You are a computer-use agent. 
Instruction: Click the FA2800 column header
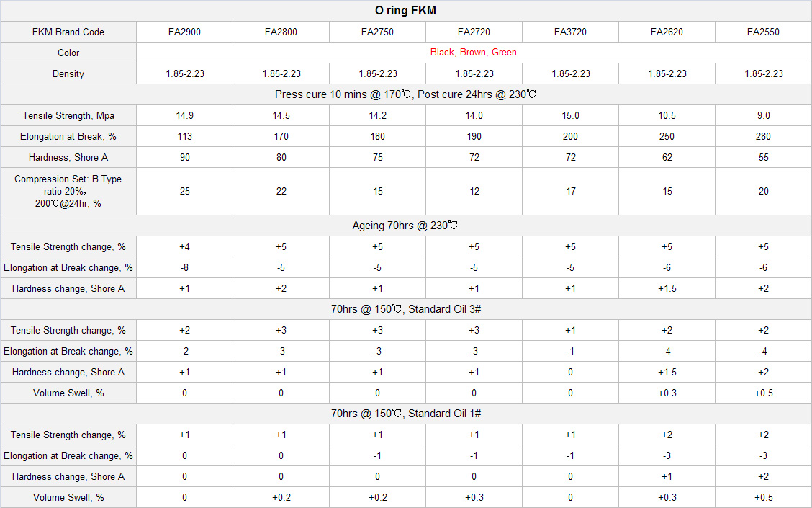(x=281, y=32)
